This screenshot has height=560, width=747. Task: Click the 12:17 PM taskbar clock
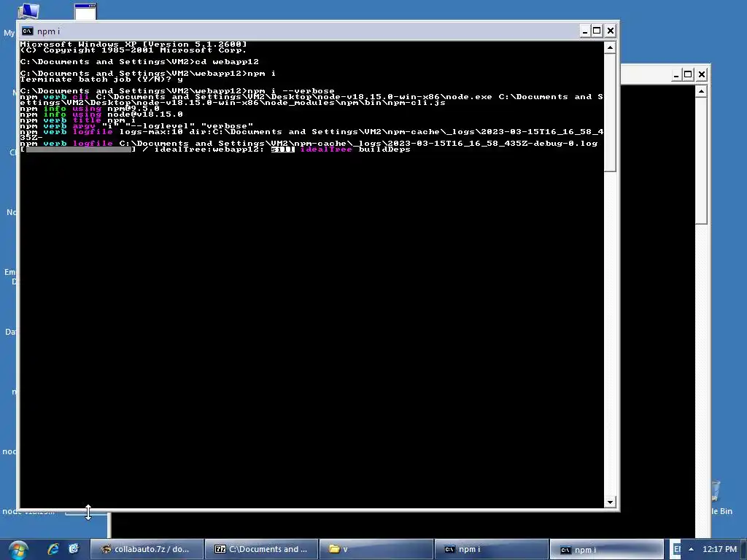[x=719, y=550]
